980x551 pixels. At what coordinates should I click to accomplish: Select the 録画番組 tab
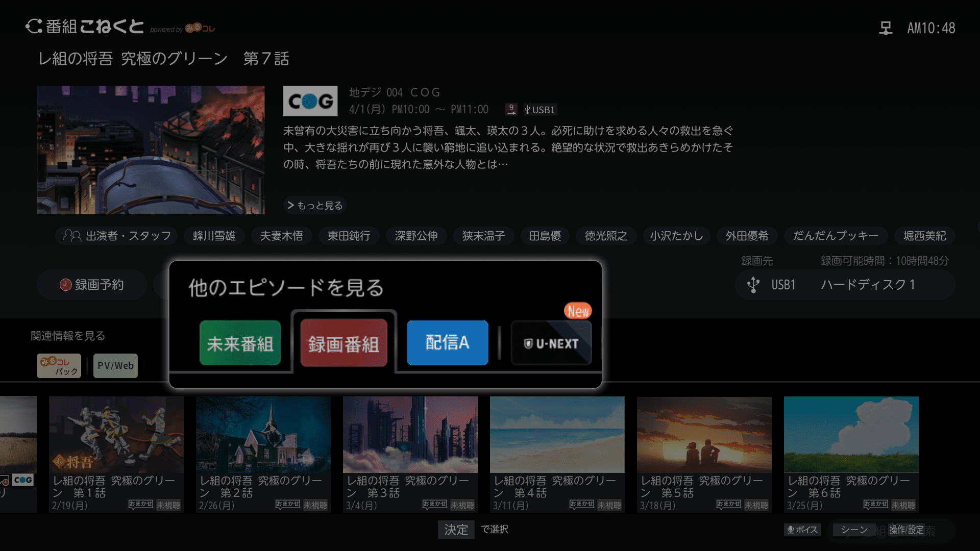(x=344, y=343)
